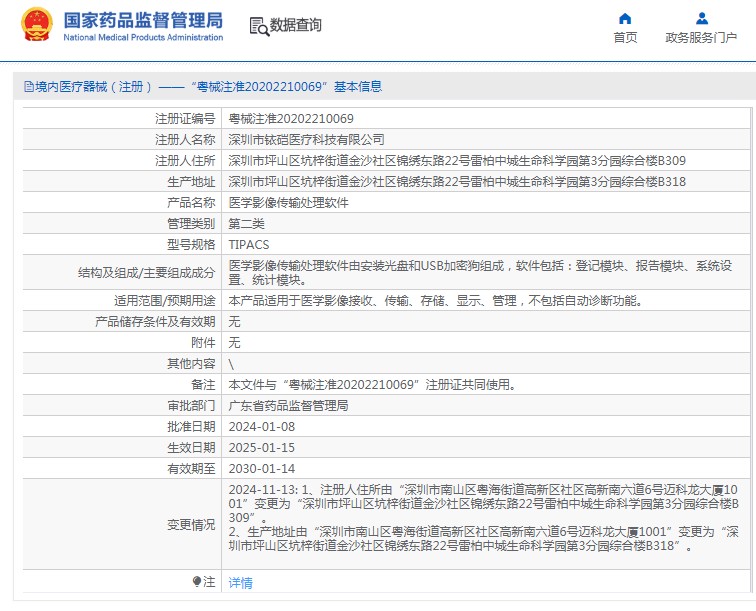Click the 适用范围/预期用途 label
The image size is (756, 611).
pos(164,301)
